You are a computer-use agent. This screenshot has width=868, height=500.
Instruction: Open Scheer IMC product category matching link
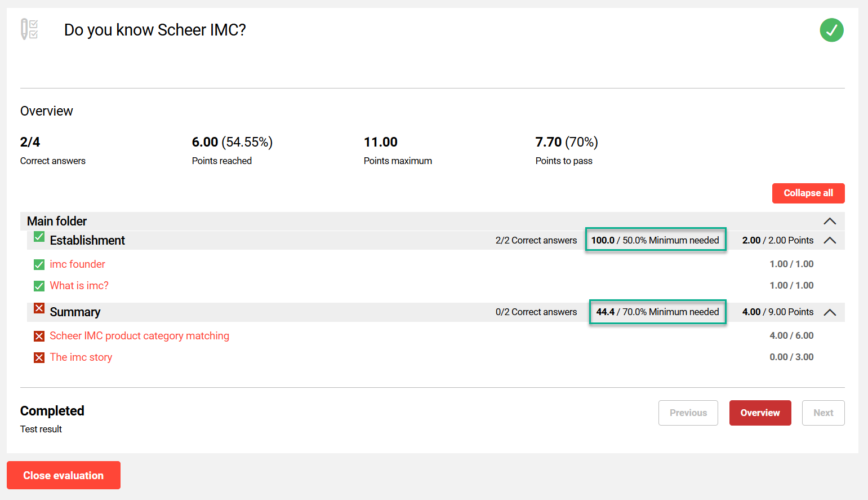point(139,335)
